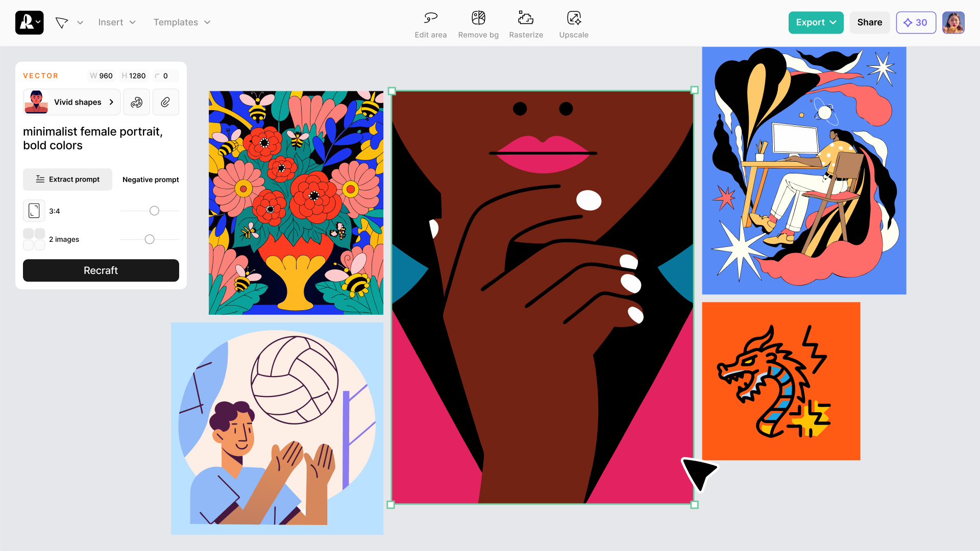Select the orange dragon image thumbnail
The image size is (980, 551).
(781, 381)
